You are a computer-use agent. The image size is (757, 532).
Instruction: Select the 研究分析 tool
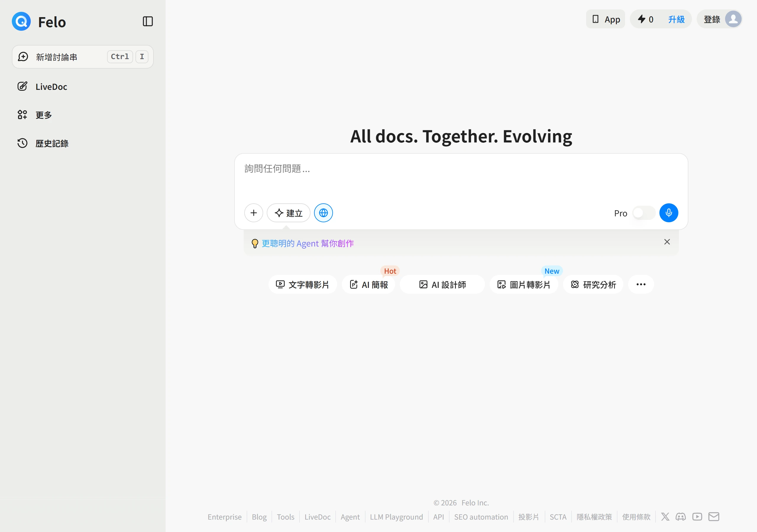(593, 284)
